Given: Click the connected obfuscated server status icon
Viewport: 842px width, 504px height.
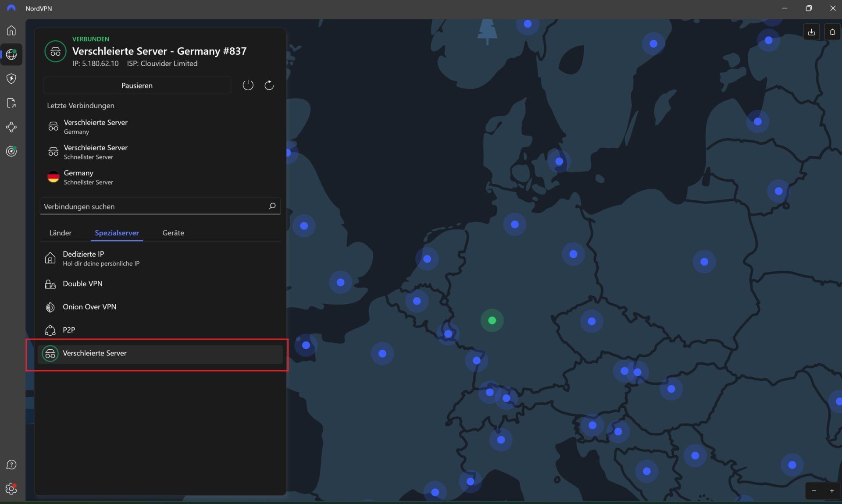Looking at the screenshot, I should pos(55,51).
